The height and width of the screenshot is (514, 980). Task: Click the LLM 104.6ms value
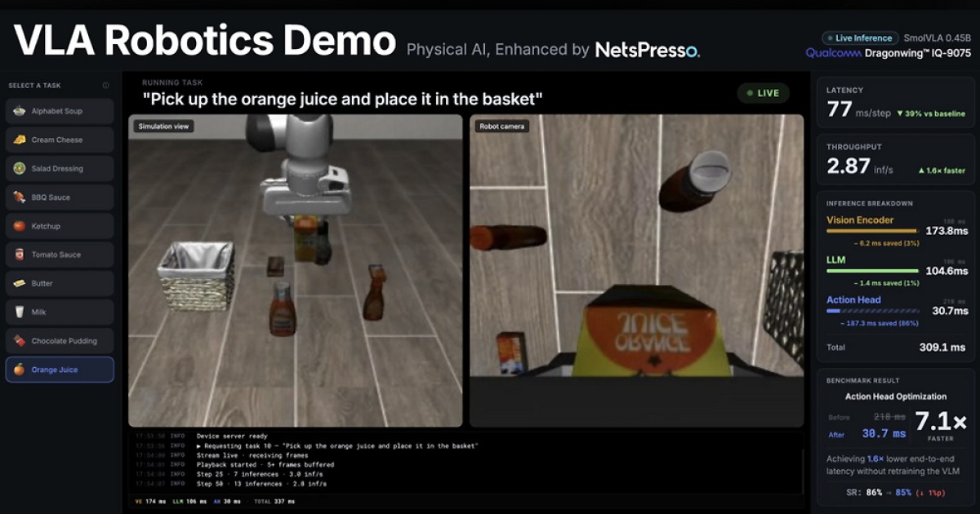946,271
